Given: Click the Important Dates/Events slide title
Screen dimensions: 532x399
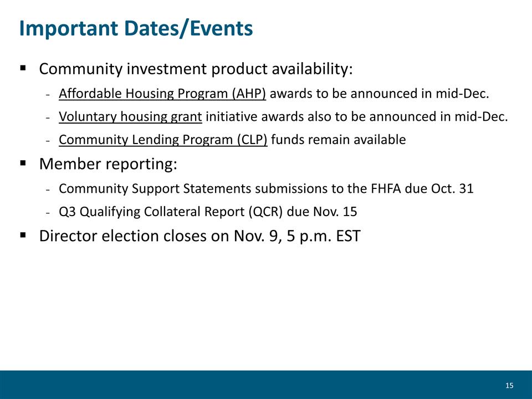Looking at the screenshot, I should point(136,28).
